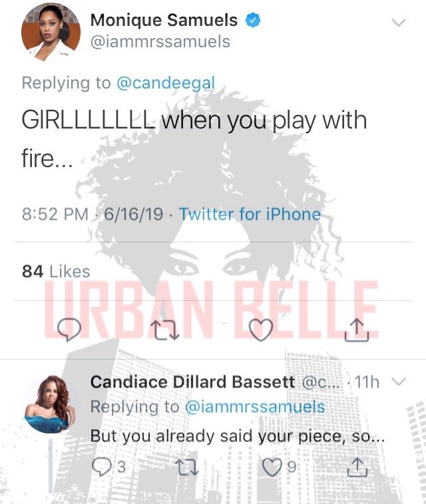Screen dimensions: 426x504
Task: Retweet Candiace Dillard Bassett's reply
Action: coord(186,467)
